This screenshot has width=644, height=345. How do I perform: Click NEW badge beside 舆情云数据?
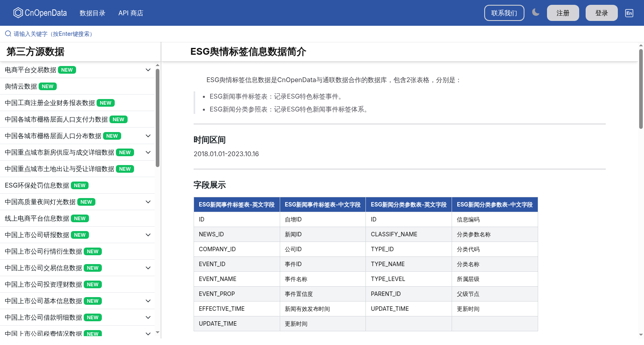(x=47, y=87)
